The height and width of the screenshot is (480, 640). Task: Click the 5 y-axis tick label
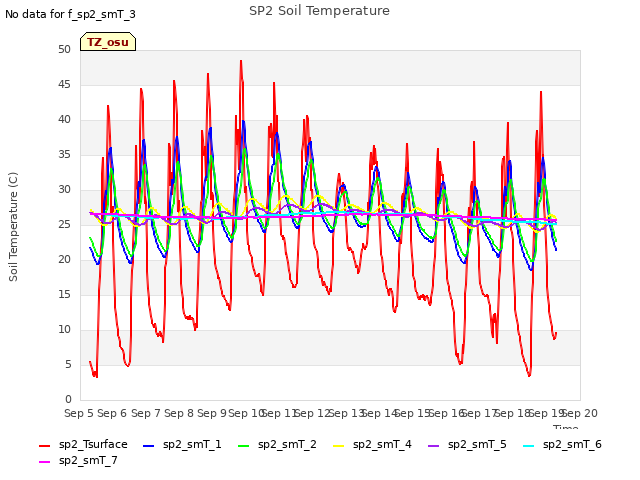point(68,364)
